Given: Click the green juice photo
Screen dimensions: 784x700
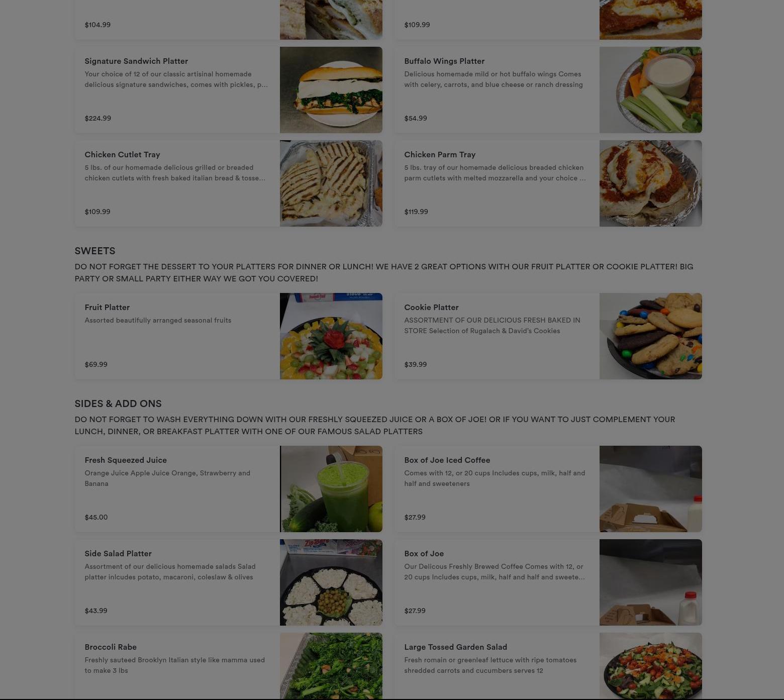Looking at the screenshot, I should tap(331, 489).
